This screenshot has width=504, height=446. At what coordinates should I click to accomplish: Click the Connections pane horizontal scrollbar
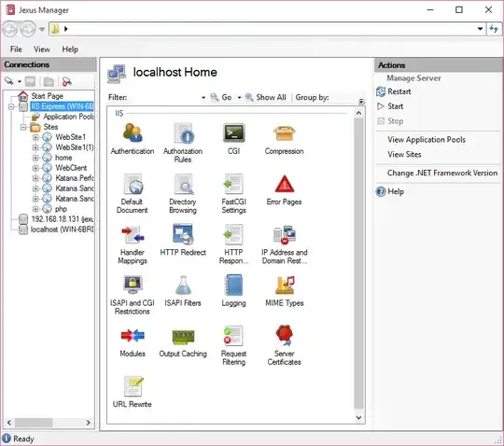click(49, 423)
